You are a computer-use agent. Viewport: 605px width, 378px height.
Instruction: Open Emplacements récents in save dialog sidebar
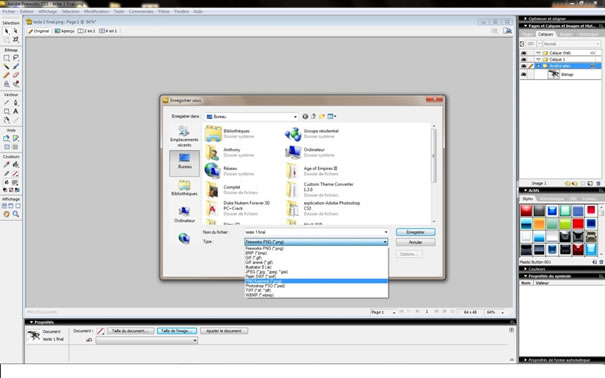point(184,137)
